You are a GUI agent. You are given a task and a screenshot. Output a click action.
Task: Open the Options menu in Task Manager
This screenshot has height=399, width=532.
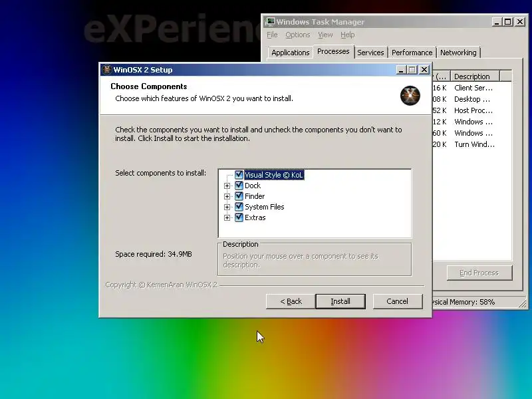pyautogui.click(x=297, y=35)
